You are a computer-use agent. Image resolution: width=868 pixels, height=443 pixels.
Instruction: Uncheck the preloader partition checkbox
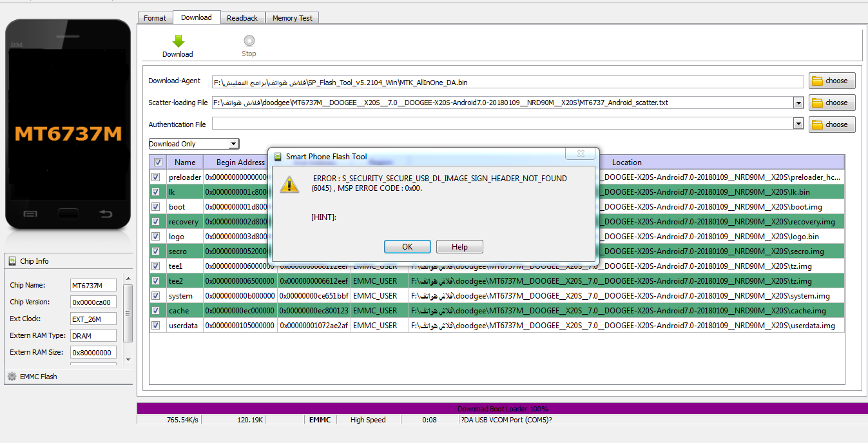(x=155, y=177)
